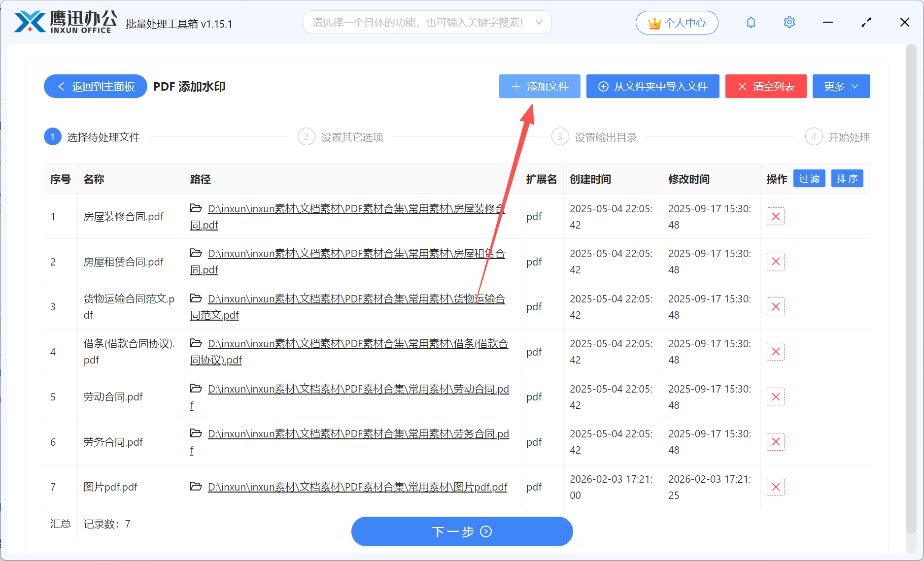
Task: Select step 1 选择待处理文件
Action: pyautogui.click(x=92, y=137)
